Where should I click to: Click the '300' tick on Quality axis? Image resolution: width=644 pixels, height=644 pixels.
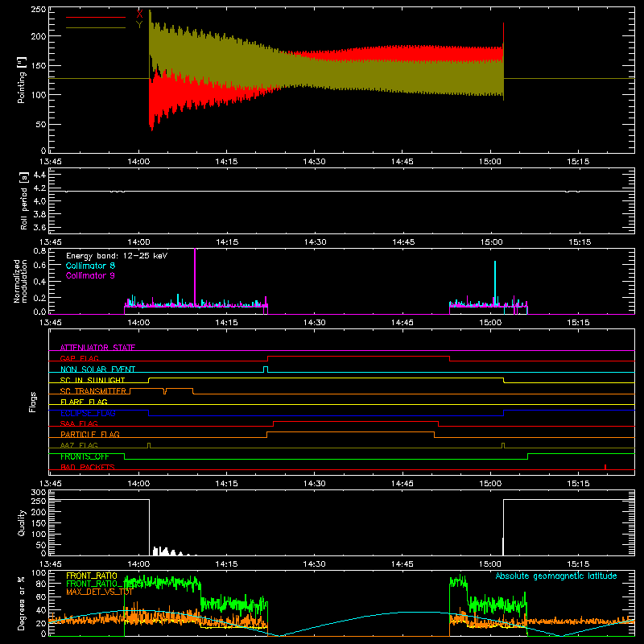point(38,492)
